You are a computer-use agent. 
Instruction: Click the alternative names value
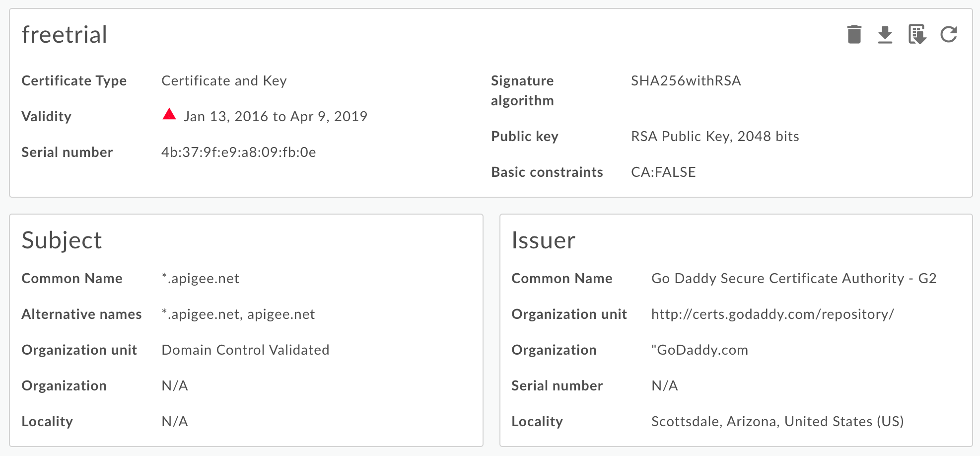(x=238, y=314)
